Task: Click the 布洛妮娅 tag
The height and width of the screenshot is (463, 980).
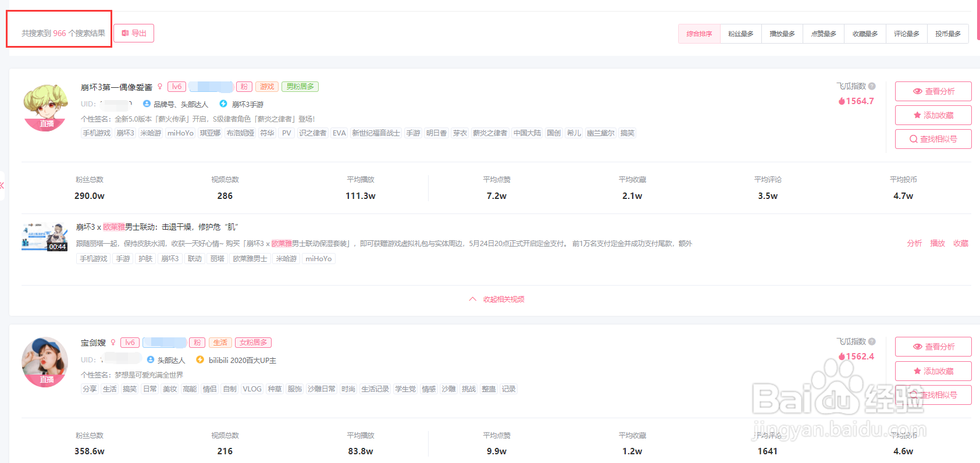Action: click(x=241, y=133)
